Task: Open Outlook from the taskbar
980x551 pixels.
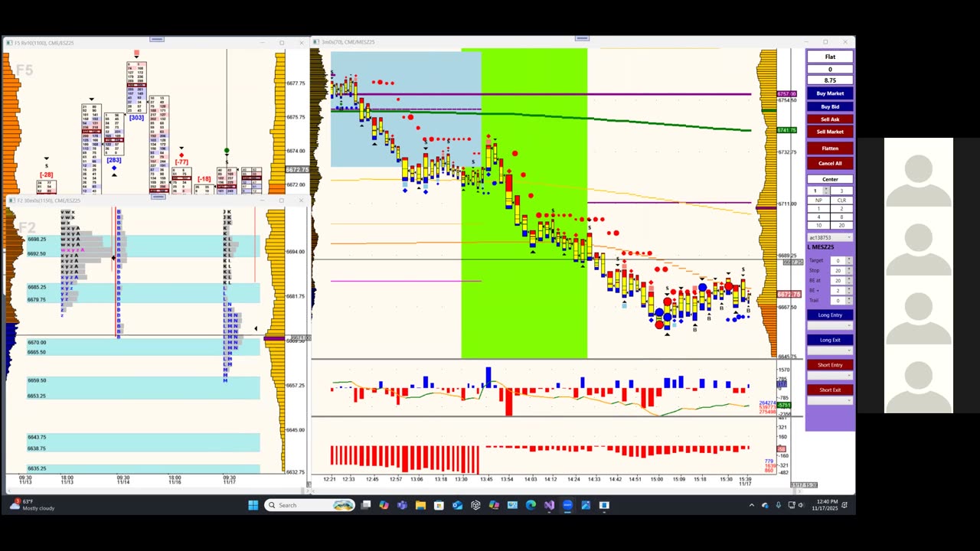Action: pos(457,505)
